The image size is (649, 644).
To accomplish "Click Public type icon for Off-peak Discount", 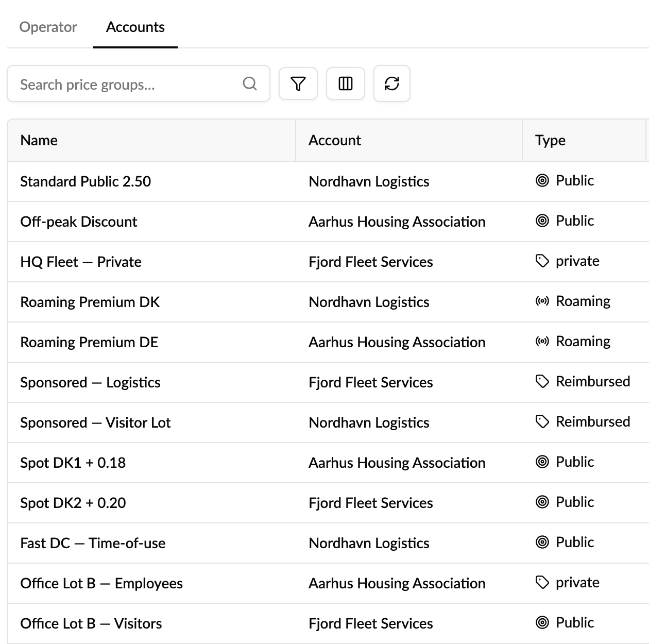I will [542, 221].
